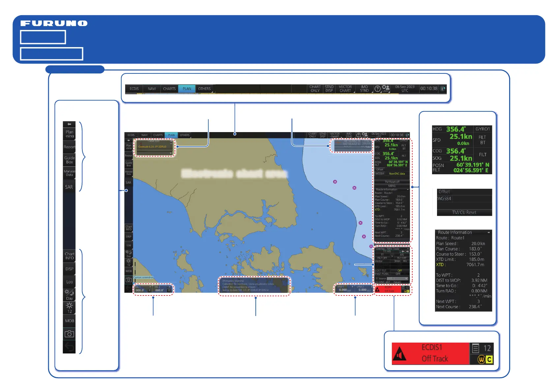Click the right arrow in Overlay/NAV Tools box
Image resolution: width=555 pixels, height=392 pixels.
407,251
